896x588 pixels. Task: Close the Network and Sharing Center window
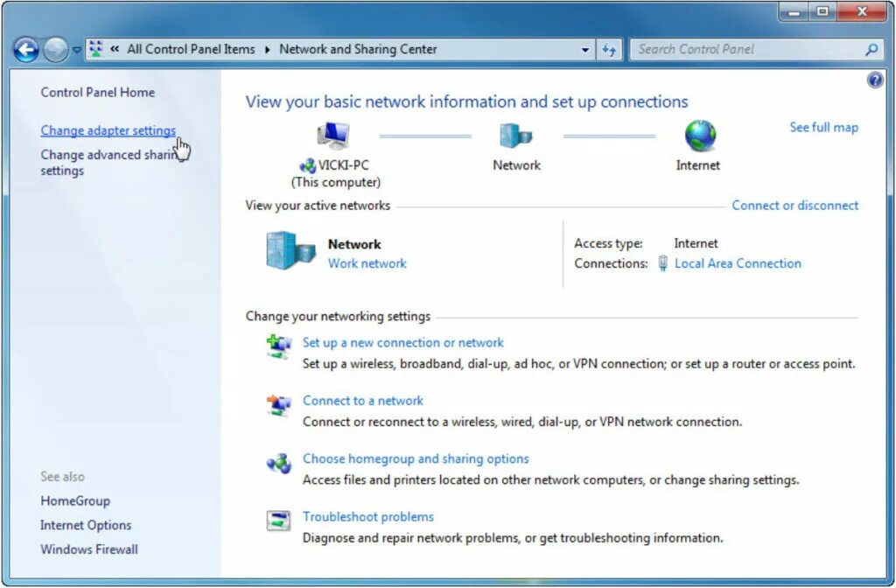point(862,11)
